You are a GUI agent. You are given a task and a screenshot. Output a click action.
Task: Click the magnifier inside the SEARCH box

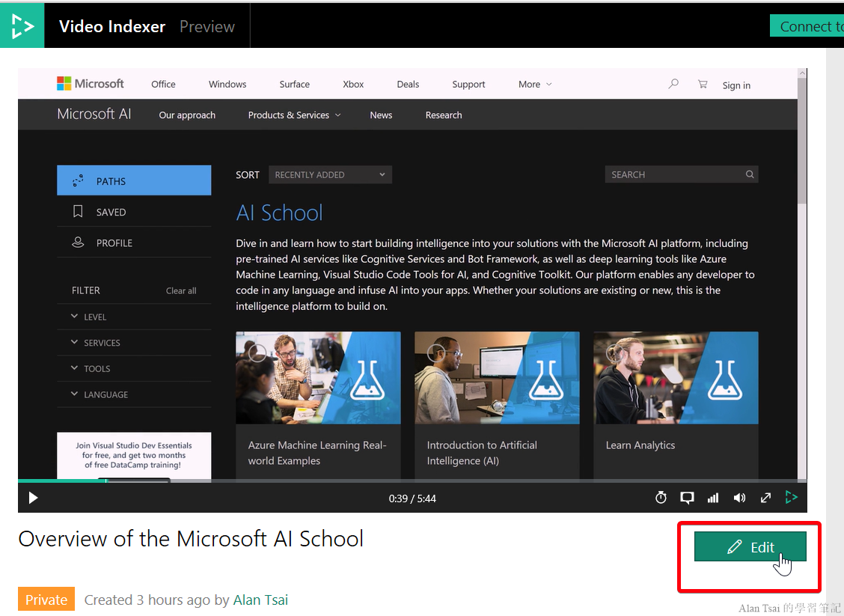749,174
